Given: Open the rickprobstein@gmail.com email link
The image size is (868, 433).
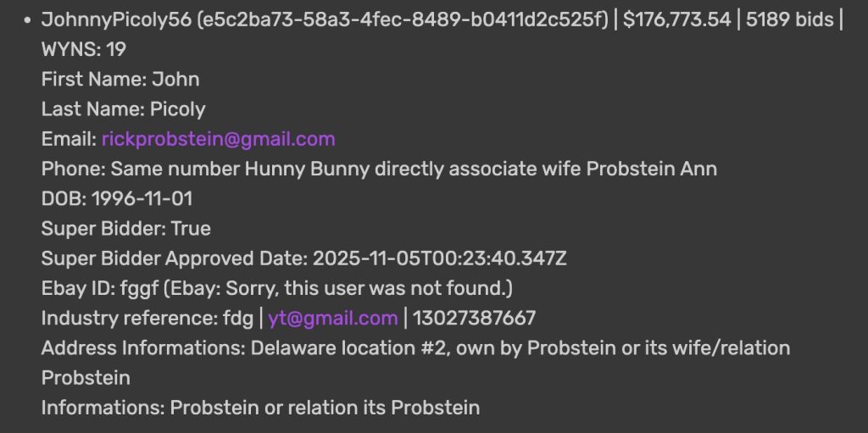Looking at the screenshot, I should (218, 139).
